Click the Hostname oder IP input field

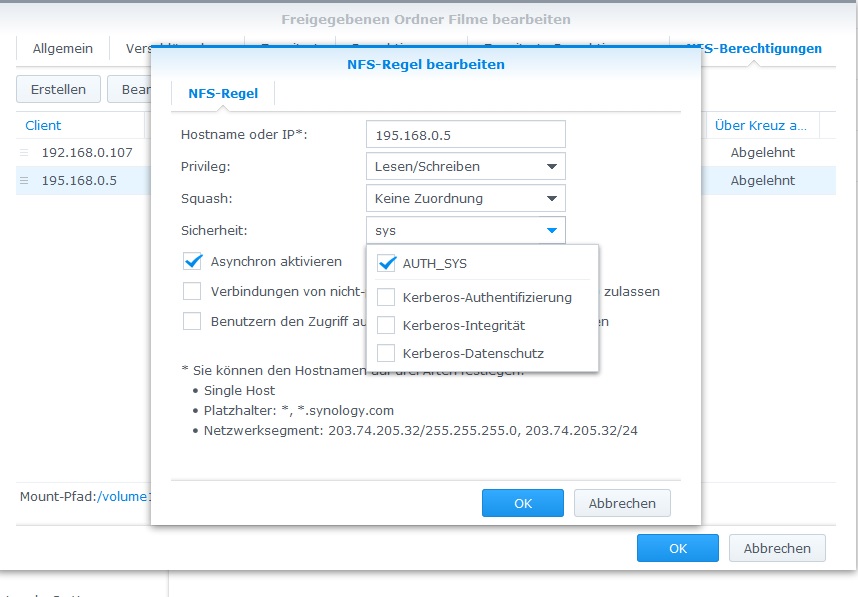(x=465, y=134)
